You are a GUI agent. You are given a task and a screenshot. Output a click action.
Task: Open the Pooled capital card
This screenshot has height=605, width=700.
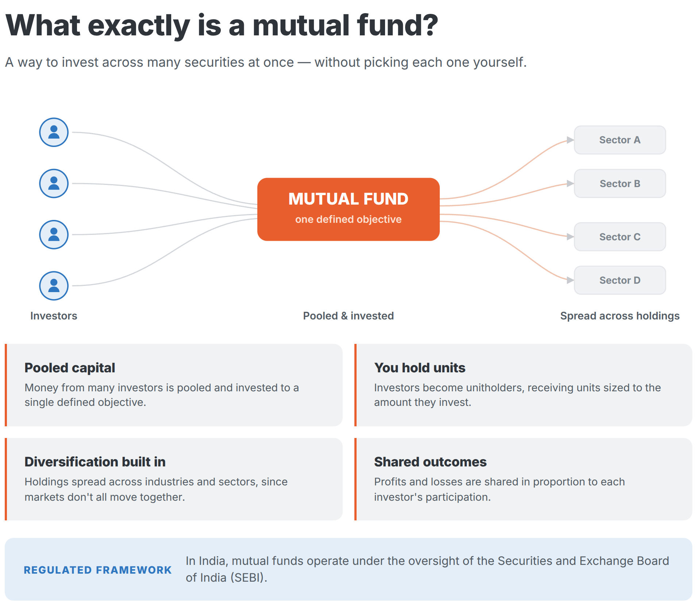(174, 385)
